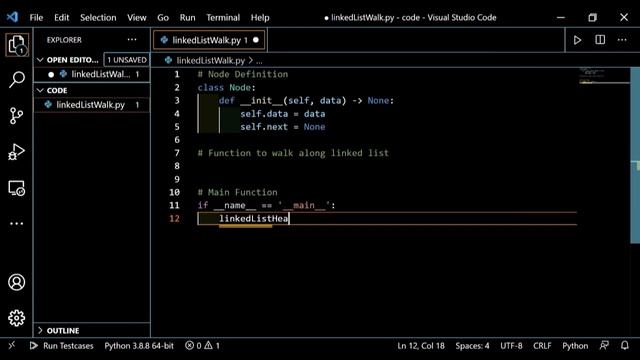Click the '# Function to walk along linked list' comment
640x360 pixels.
[293, 153]
